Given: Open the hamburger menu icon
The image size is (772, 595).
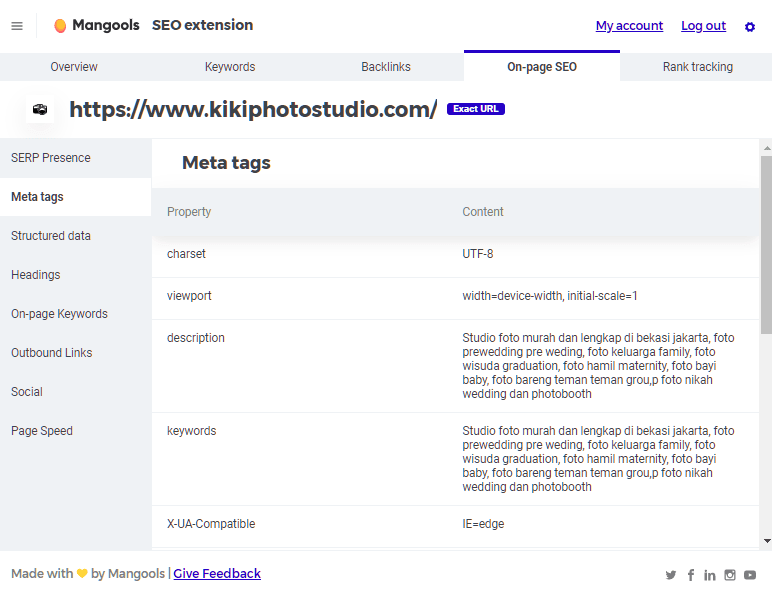Looking at the screenshot, I should pos(17,26).
